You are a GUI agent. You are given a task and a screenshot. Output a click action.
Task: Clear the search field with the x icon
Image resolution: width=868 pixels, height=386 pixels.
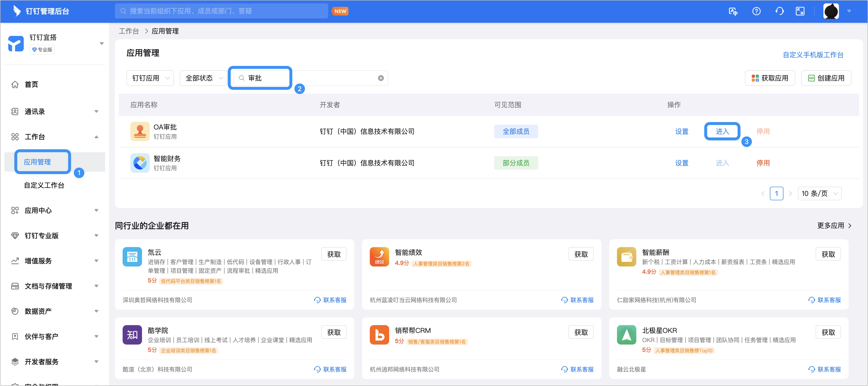(381, 78)
